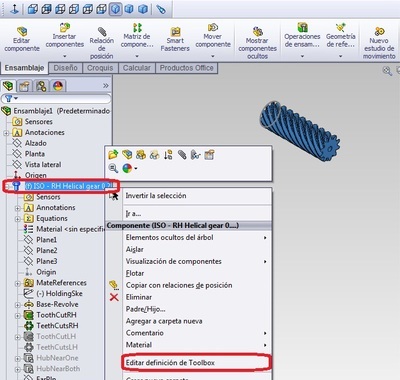Open Smart Fasteners tool
Viewport: 400px width, 380px height.
pos(175,40)
